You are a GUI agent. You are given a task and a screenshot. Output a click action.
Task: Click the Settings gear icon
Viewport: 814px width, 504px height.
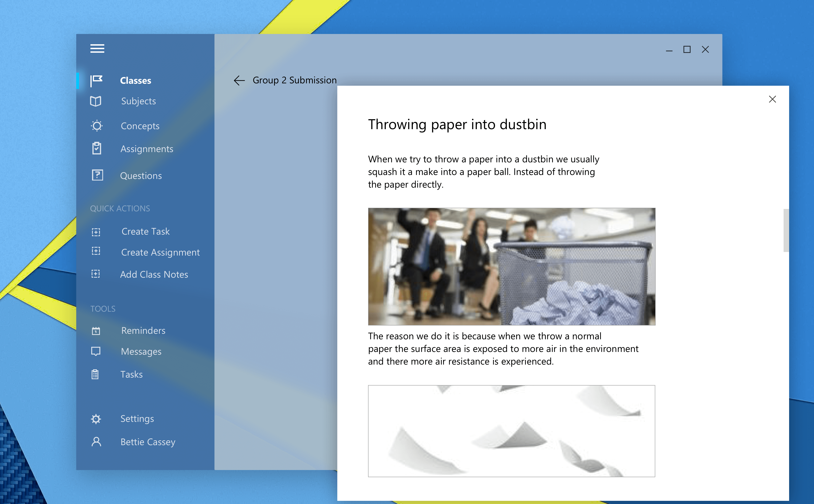click(96, 419)
